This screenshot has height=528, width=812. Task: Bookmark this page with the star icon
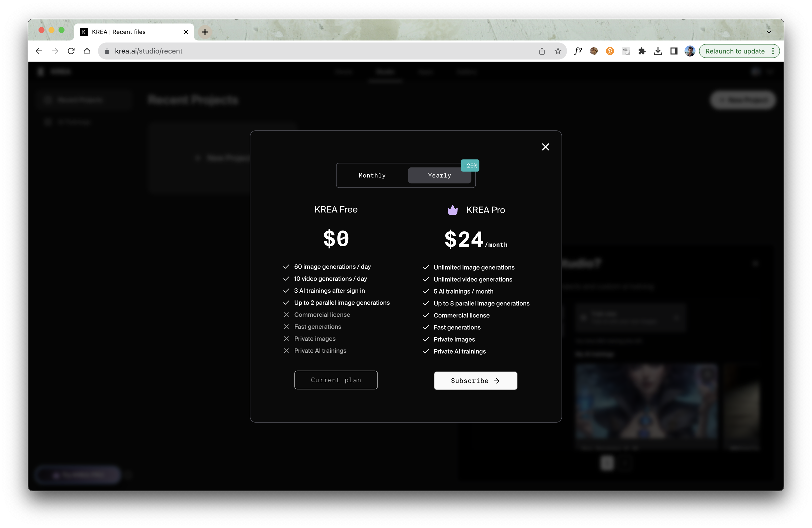(558, 51)
